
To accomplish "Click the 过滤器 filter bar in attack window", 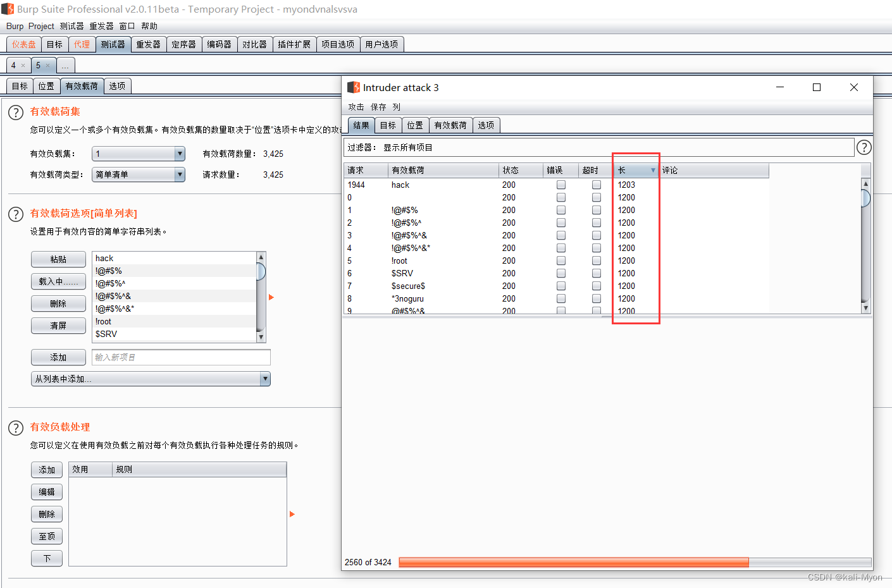I will tap(599, 147).
